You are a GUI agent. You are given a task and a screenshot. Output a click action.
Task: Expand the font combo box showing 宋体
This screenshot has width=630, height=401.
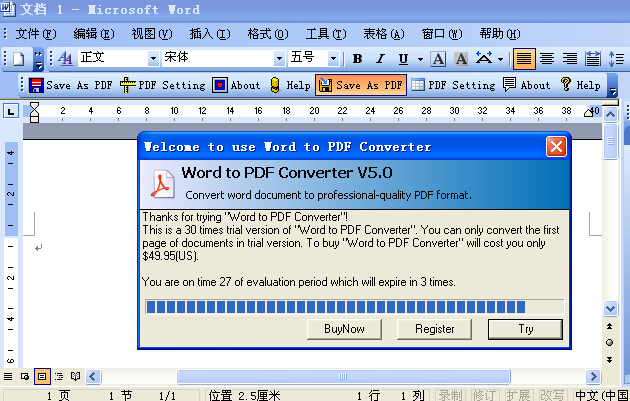(x=279, y=59)
